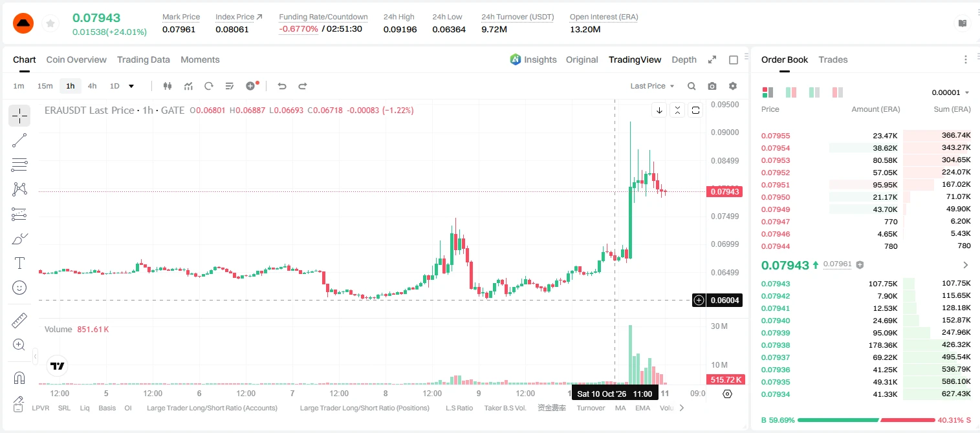Expand the time interval dropdown arrow
The height and width of the screenshot is (433, 980).
click(x=131, y=86)
